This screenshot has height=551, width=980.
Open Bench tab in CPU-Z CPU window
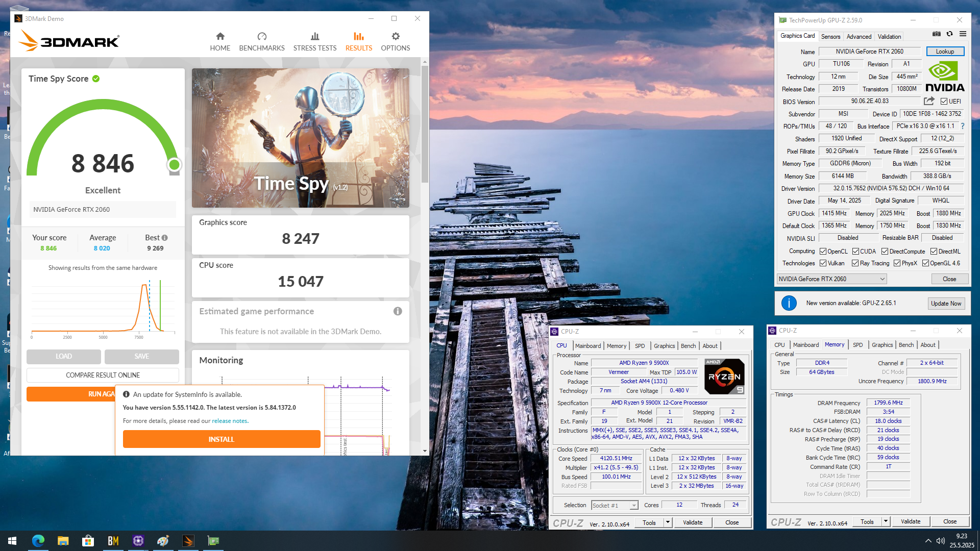688,346
